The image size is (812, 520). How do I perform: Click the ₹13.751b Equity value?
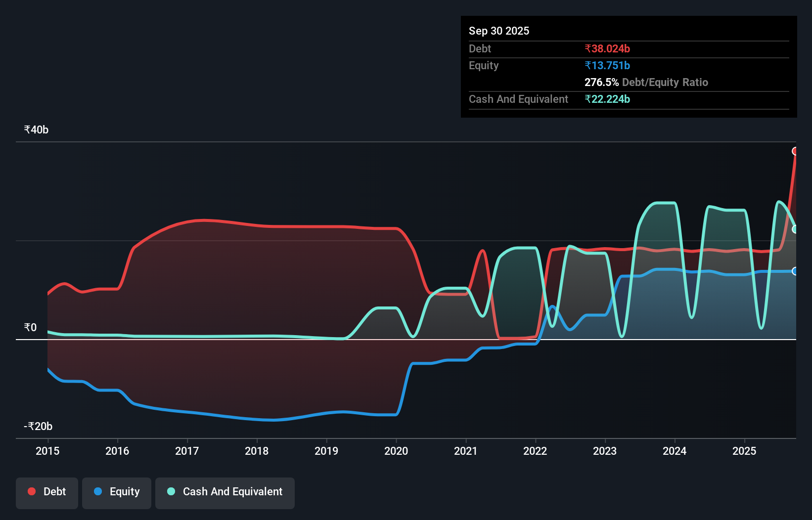(607, 65)
